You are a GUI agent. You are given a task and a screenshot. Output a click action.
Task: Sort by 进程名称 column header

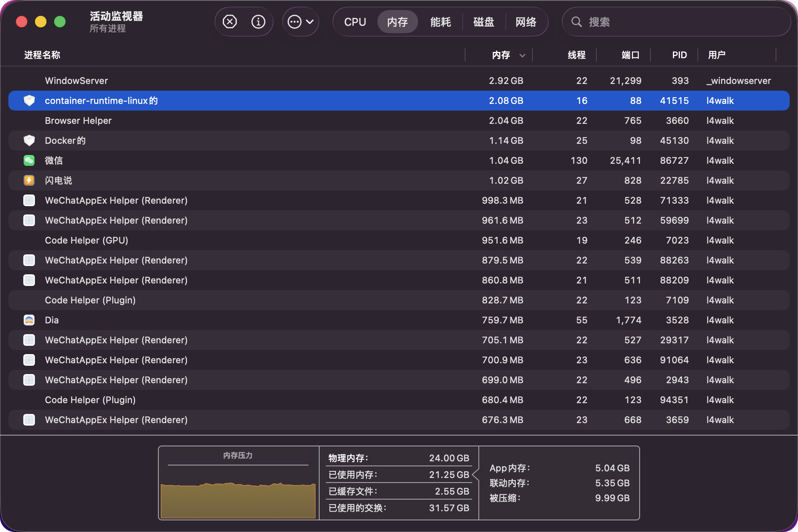pyautogui.click(x=42, y=55)
